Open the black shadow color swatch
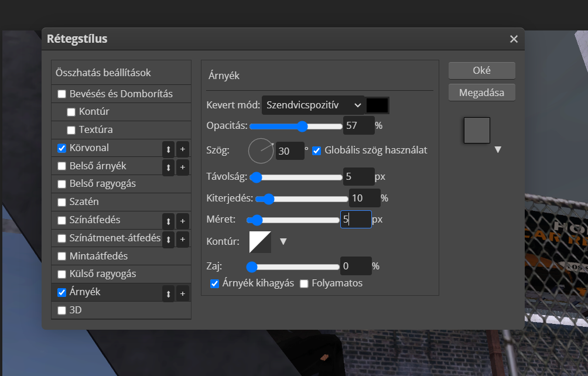 pyautogui.click(x=377, y=105)
